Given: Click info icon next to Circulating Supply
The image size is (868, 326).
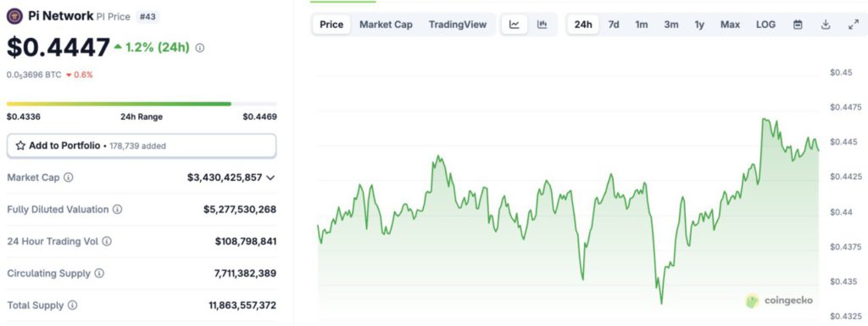Looking at the screenshot, I should click(x=99, y=273).
